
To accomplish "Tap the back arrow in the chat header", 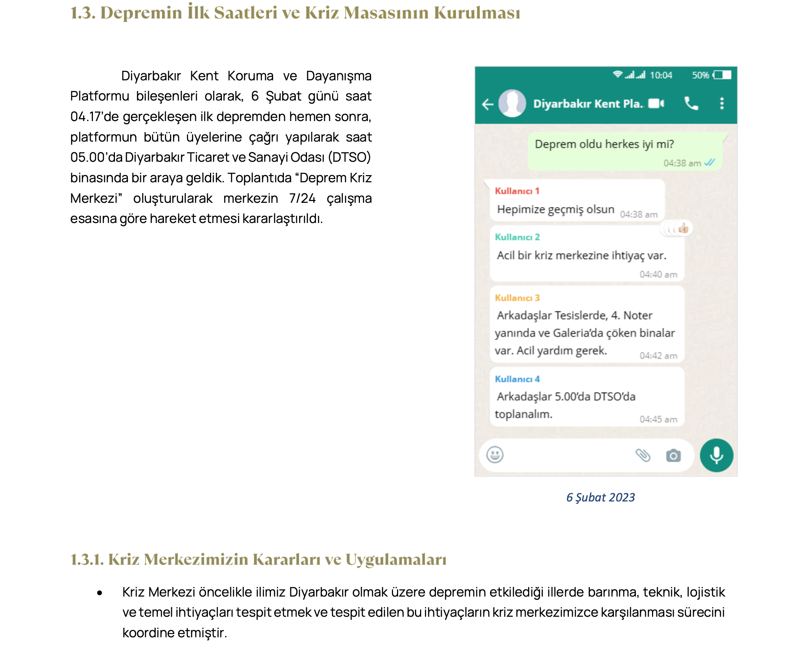I will [487, 104].
